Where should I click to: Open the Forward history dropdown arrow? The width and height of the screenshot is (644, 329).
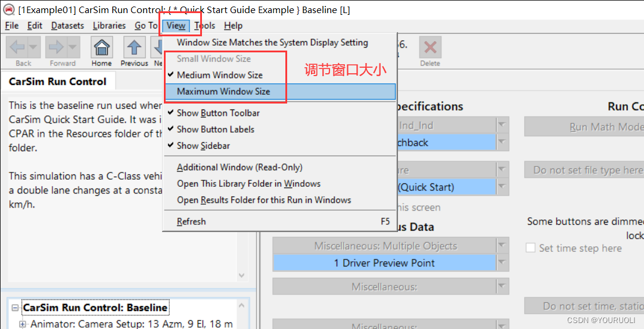tap(73, 47)
